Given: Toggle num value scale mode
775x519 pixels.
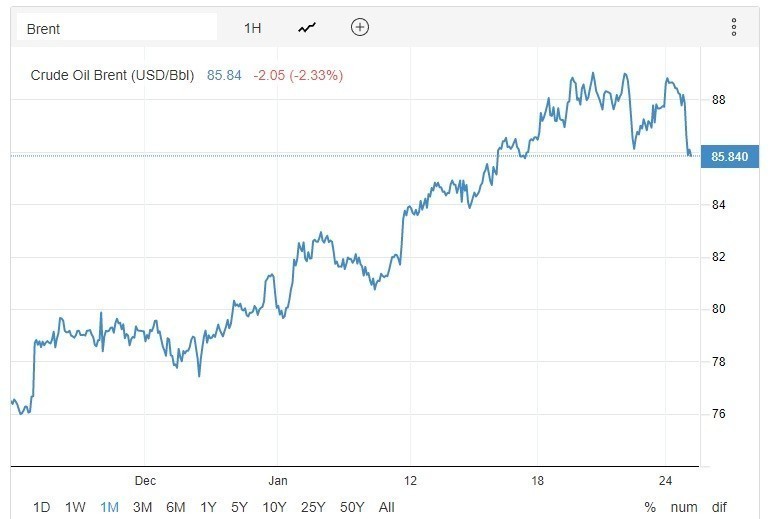Looking at the screenshot, I should (684, 507).
